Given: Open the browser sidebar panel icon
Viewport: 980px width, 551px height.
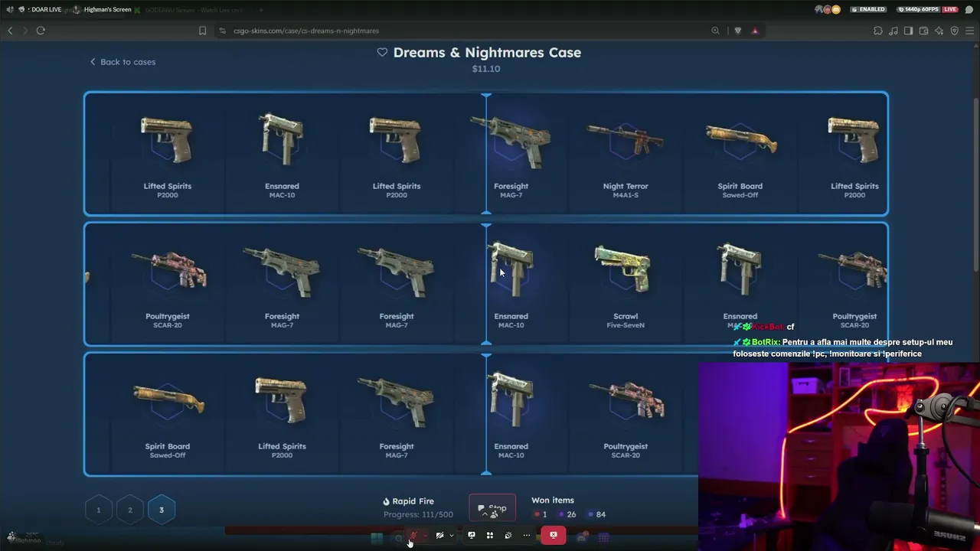Looking at the screenshot, I should point(908,31).
